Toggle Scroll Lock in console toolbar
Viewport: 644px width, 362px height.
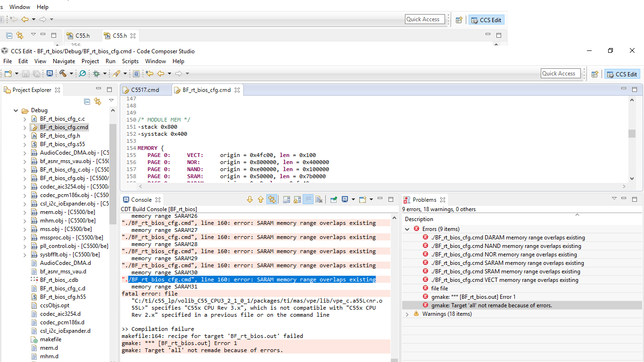click(x=297, y=200)
